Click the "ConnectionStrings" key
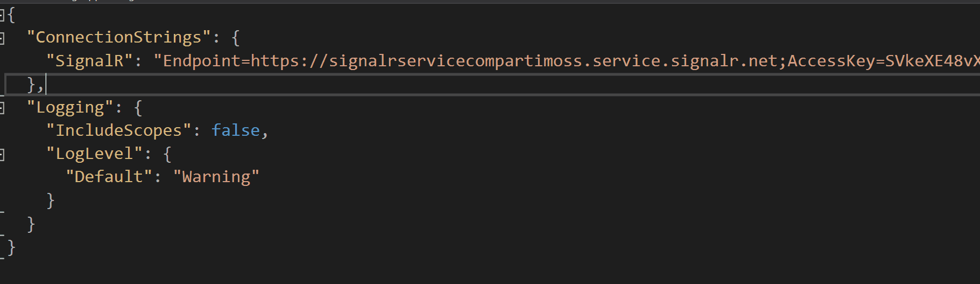 coord(118,37)
